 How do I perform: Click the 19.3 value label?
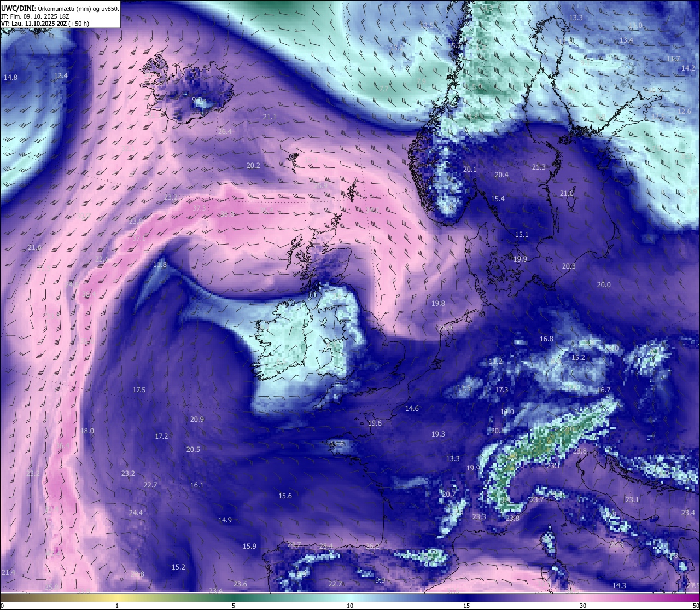tap(438, 434)
